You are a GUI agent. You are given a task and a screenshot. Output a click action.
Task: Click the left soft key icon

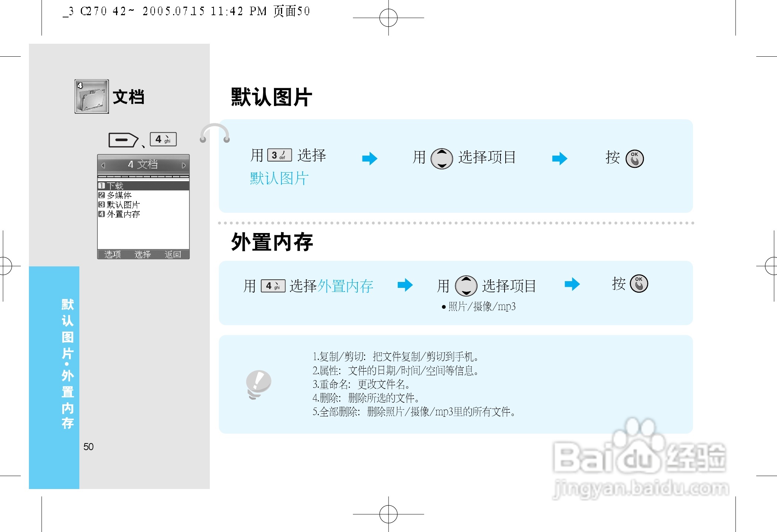point(123,140)
